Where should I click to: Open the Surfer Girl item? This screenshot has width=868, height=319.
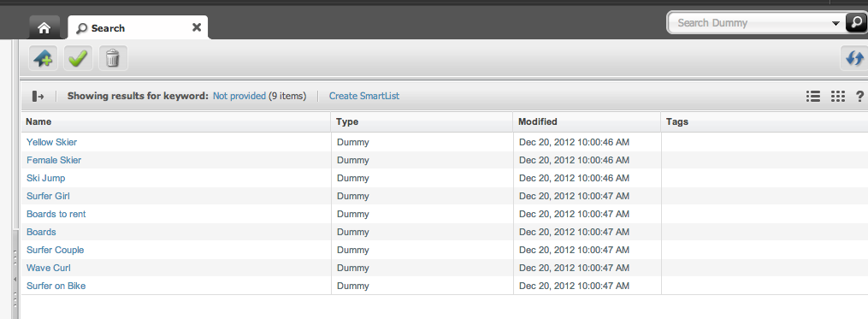click(48, 196)
